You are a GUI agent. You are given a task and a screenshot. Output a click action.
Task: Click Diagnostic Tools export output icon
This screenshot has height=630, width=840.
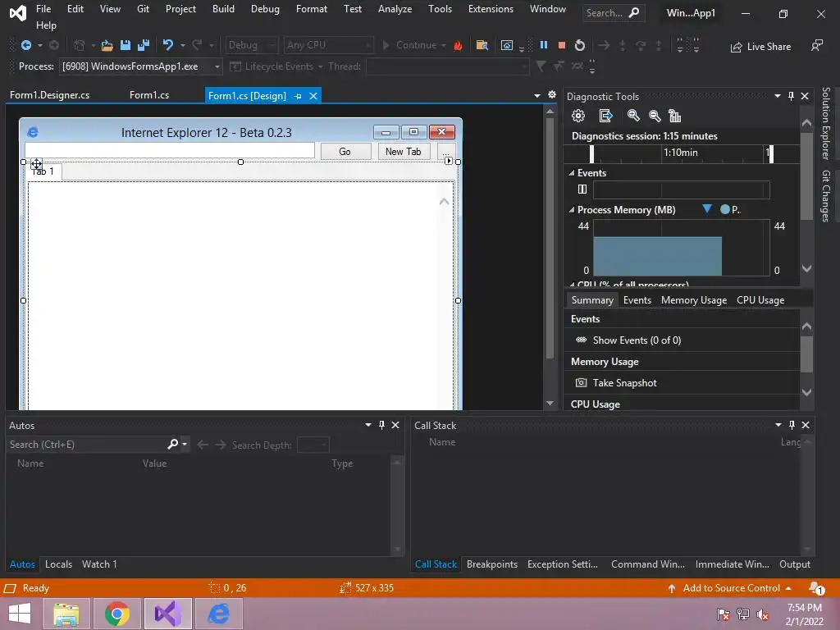[606, 116]
